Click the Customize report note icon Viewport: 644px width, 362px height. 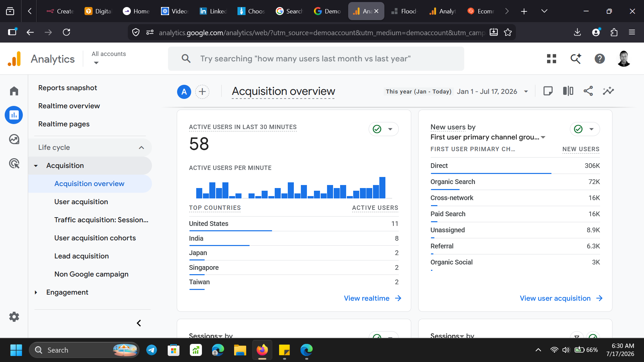(x=548, y=91)
